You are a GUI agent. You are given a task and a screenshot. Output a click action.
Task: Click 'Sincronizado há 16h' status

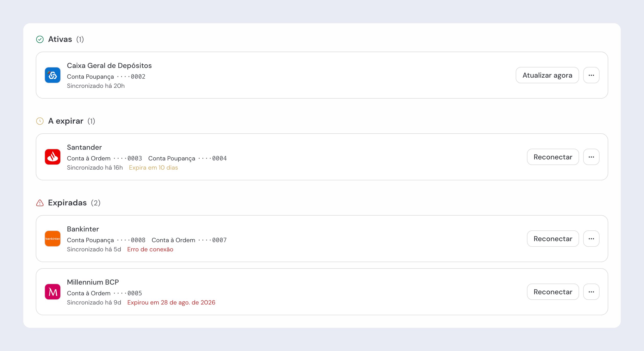(95, 168)
